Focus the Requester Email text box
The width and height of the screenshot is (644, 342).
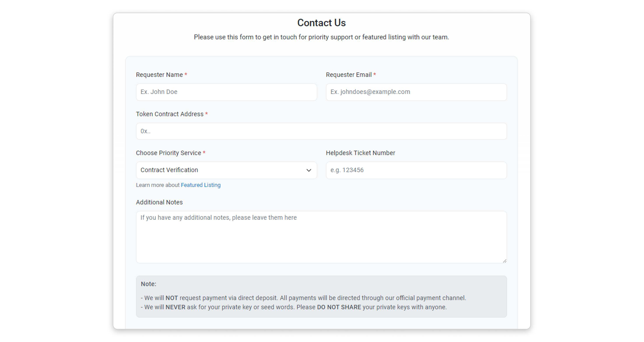pos(416,92)
